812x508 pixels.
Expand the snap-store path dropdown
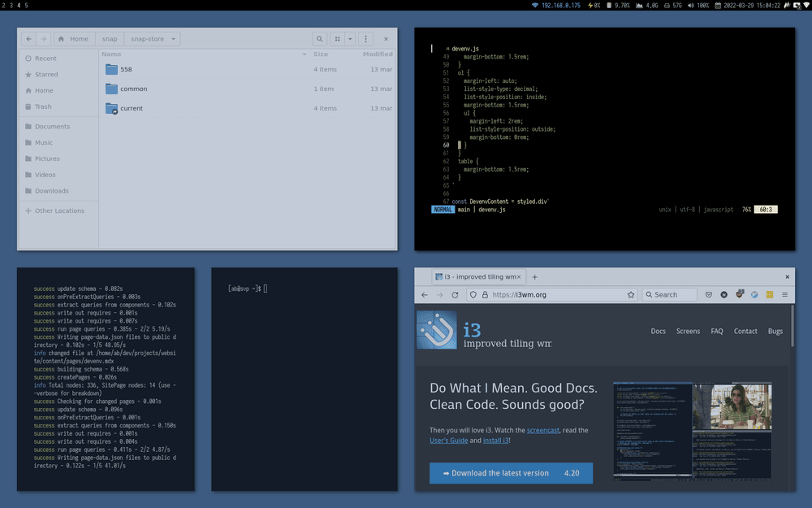pos(174,39)
